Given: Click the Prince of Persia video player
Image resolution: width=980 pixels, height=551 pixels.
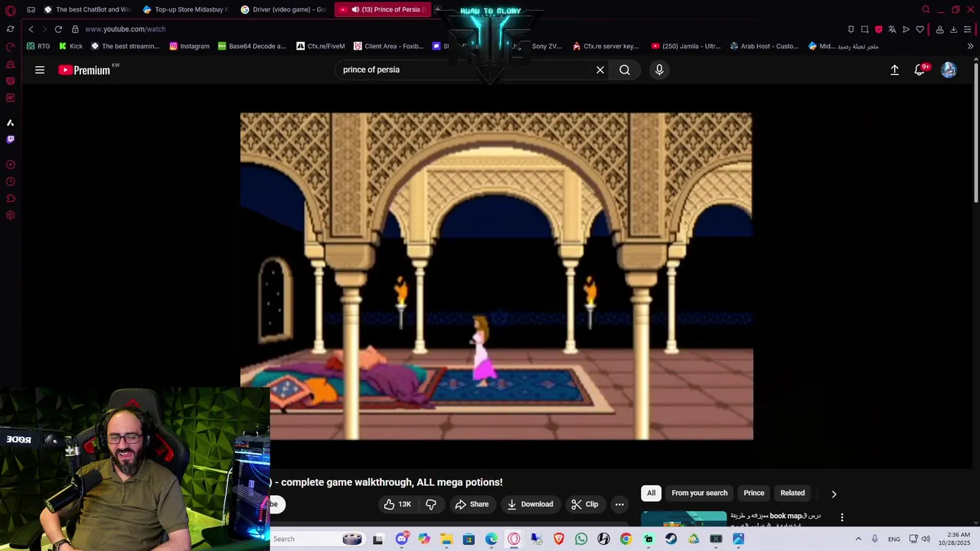Looking at the screenshot, I should click(496, 276).
